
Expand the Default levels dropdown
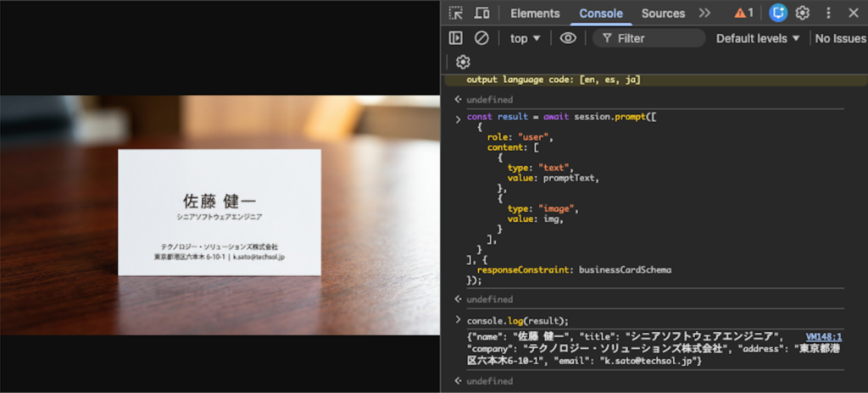pyautogui.click(x=758, y=38)
